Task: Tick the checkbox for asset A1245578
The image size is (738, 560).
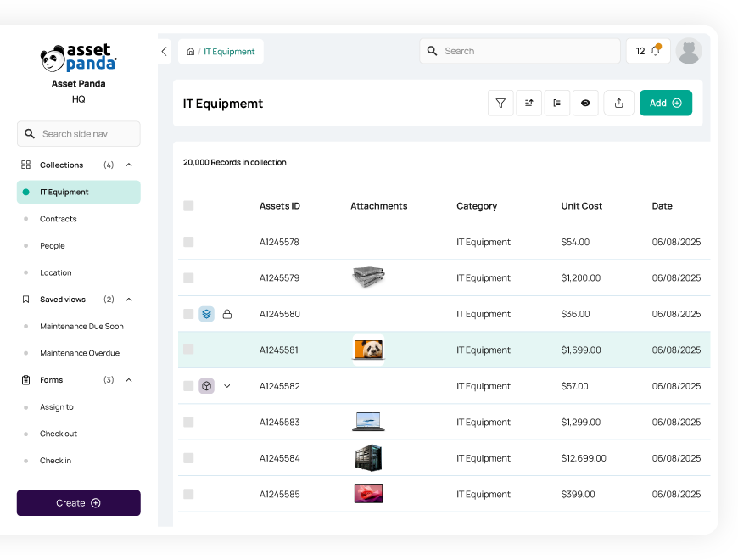Action: 188,242
